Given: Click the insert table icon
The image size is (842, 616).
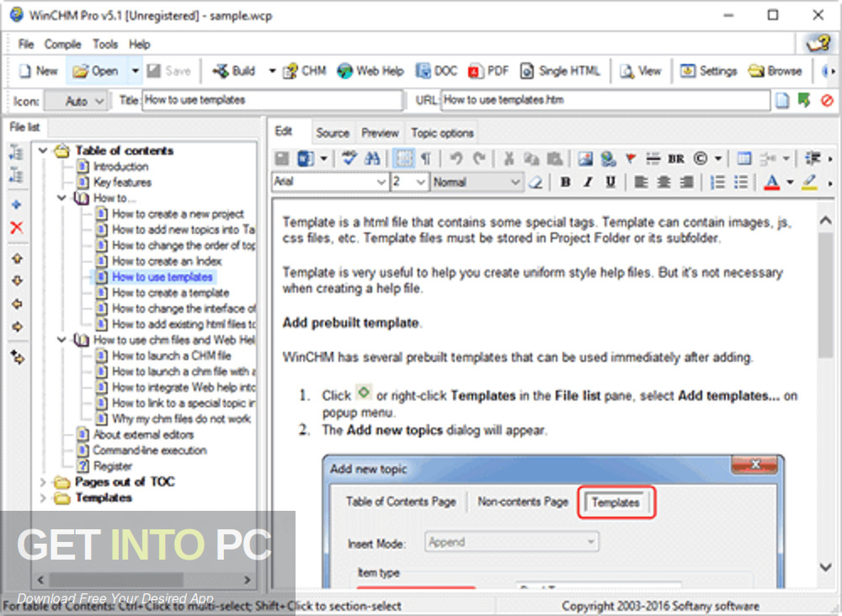Looking at the screenshot, I should [743, 158].
